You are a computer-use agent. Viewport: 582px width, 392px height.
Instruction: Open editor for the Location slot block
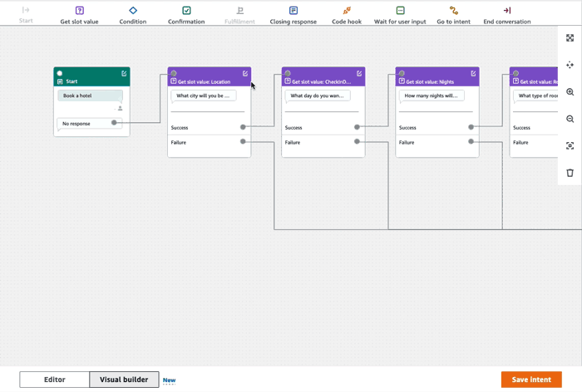coord(245,73)
